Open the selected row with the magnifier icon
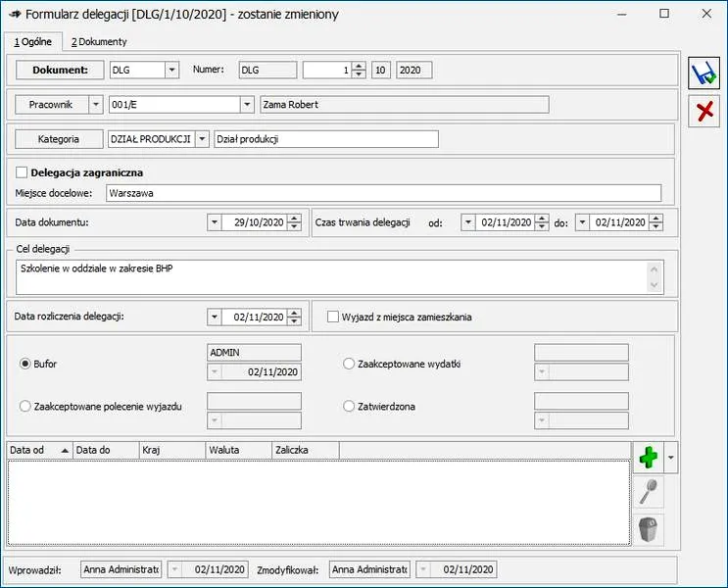The width and height of the screenshot is (728, 588). pyautogui.click(x=648, y=492)
